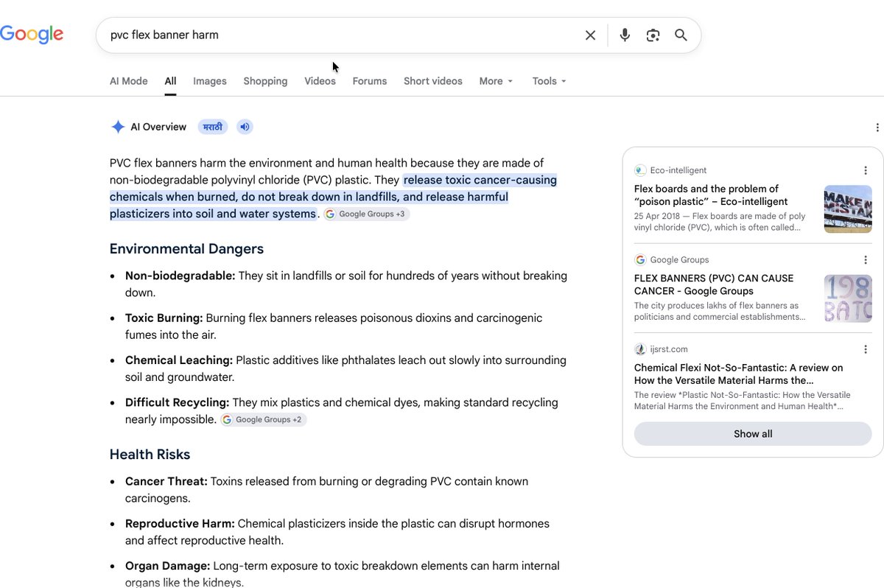Select the Images tab
This screenshot has height=588, width=884.
pos(210,81)
